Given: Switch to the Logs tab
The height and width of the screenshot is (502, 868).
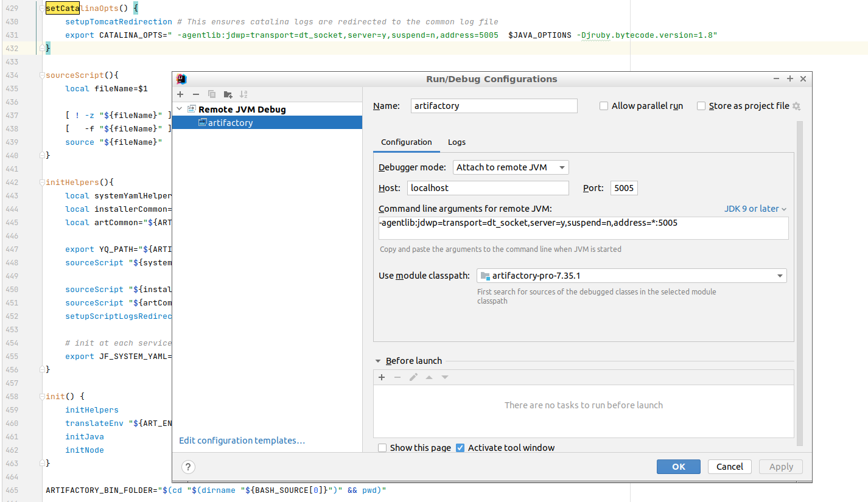Looking at the screenshot, I should click(457, 142).
